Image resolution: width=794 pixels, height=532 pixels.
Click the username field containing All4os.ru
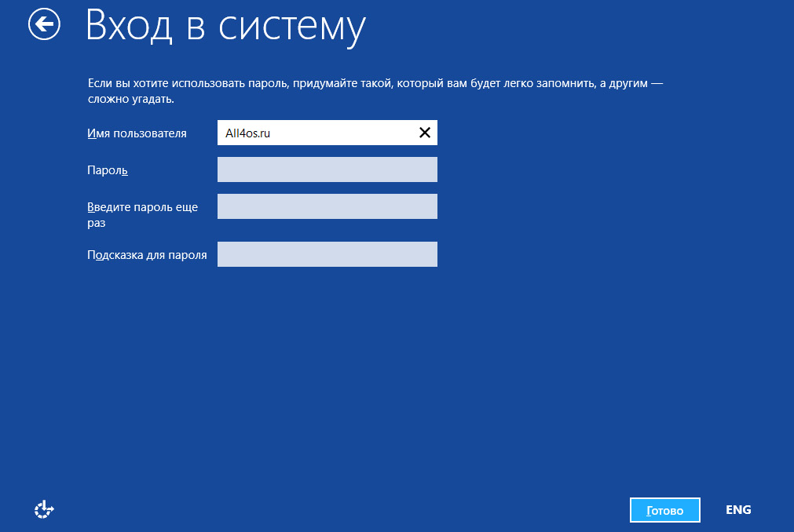point(327,133)
